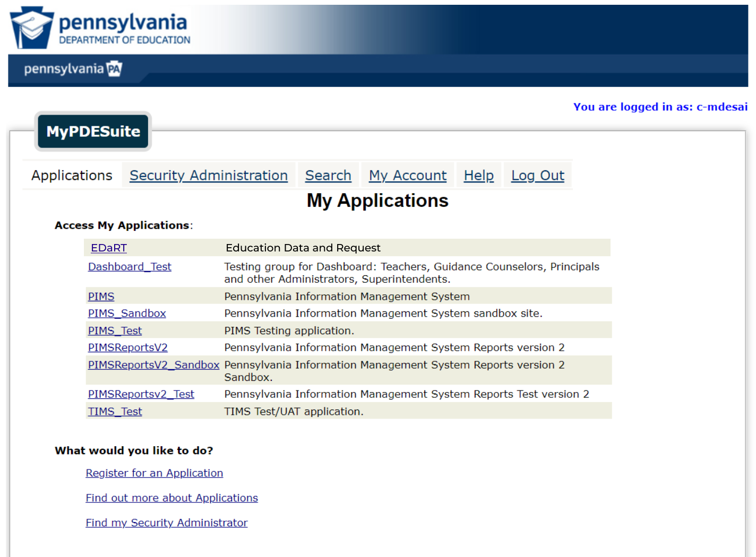This screenshot has height=557, width=756.
Task: Open the Security Administration tab
Action: point(208,176)
